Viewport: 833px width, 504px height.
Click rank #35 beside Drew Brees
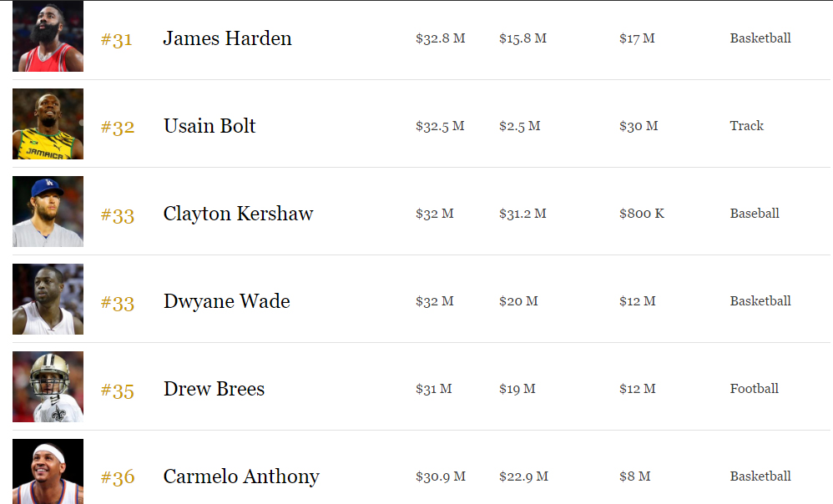coord(118,391)
